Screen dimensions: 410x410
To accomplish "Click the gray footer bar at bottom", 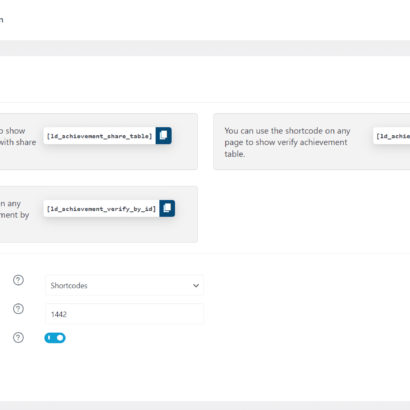I will [x=205, y=405].
